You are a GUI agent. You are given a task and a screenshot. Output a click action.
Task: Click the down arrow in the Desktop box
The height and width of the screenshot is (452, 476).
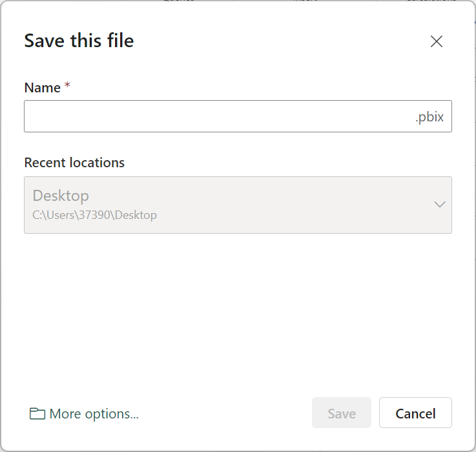click(439, 205)
